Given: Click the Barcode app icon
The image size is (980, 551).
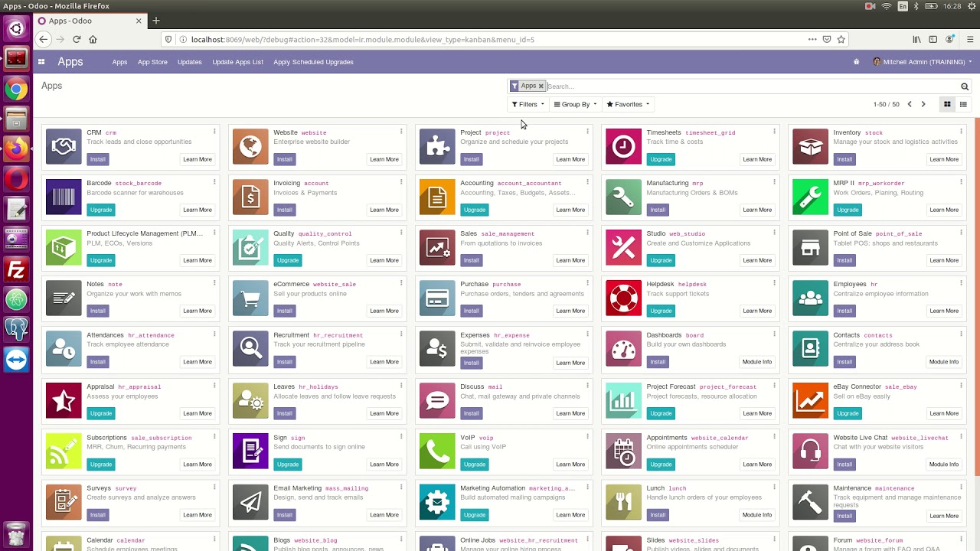Looking at the screenshot, I should pos(64,197).
